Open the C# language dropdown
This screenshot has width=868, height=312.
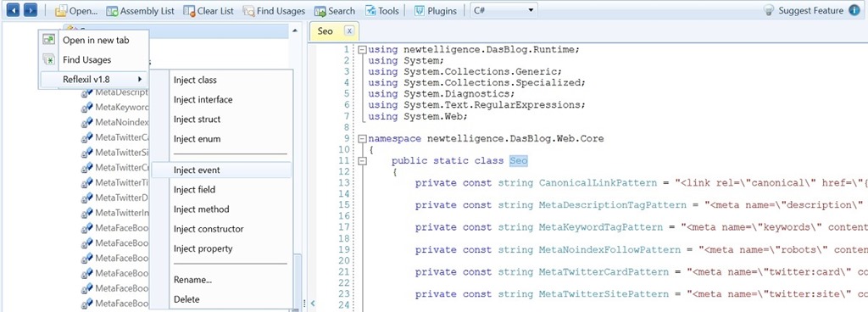(x=504, y=10)
